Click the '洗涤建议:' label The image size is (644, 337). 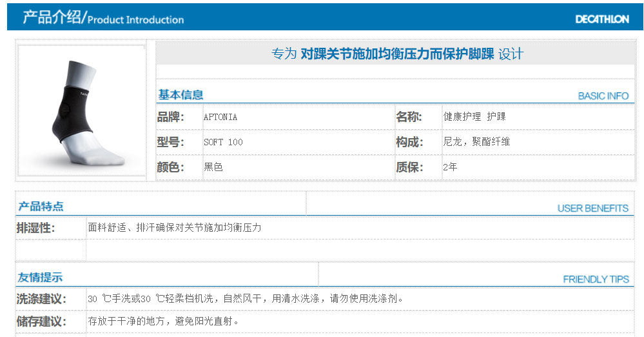pyautogui.click(x=41, y=299)
